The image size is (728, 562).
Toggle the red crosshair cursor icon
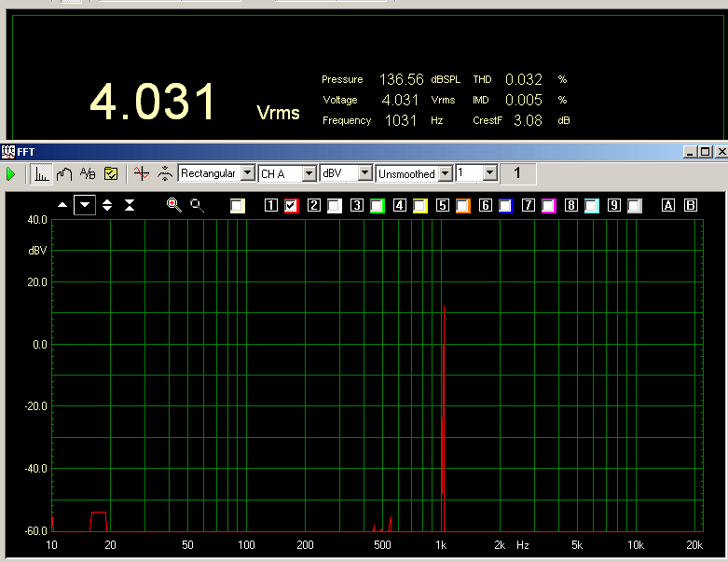click(x=141, y=173)
